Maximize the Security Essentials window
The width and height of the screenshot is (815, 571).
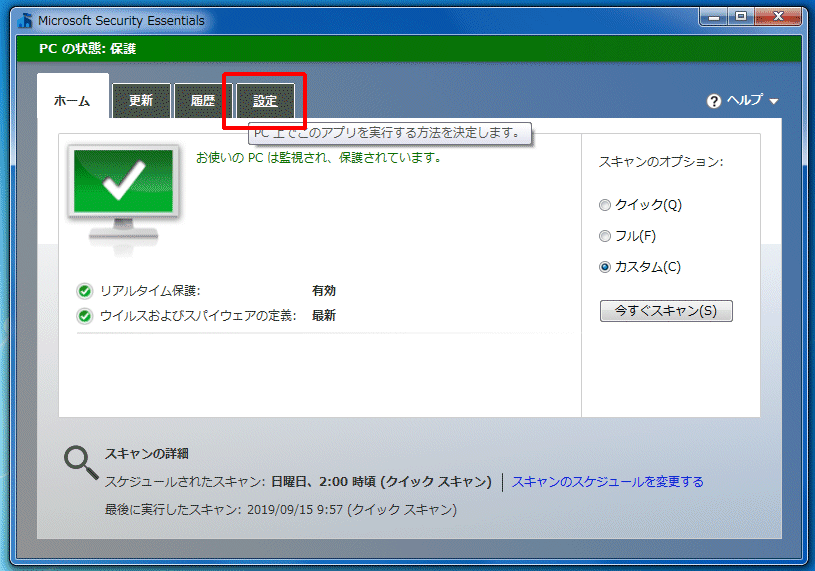pos(741,17)
